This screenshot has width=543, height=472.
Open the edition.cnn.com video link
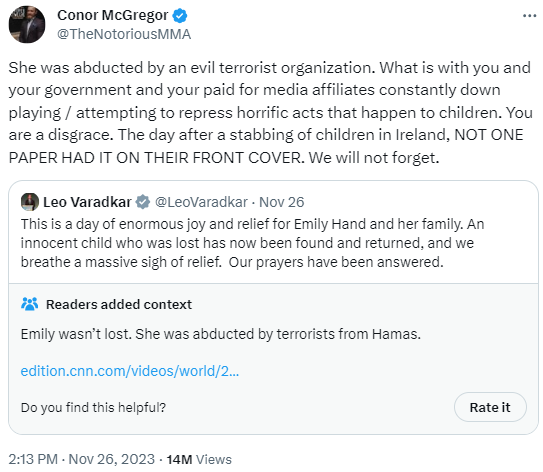130,371
